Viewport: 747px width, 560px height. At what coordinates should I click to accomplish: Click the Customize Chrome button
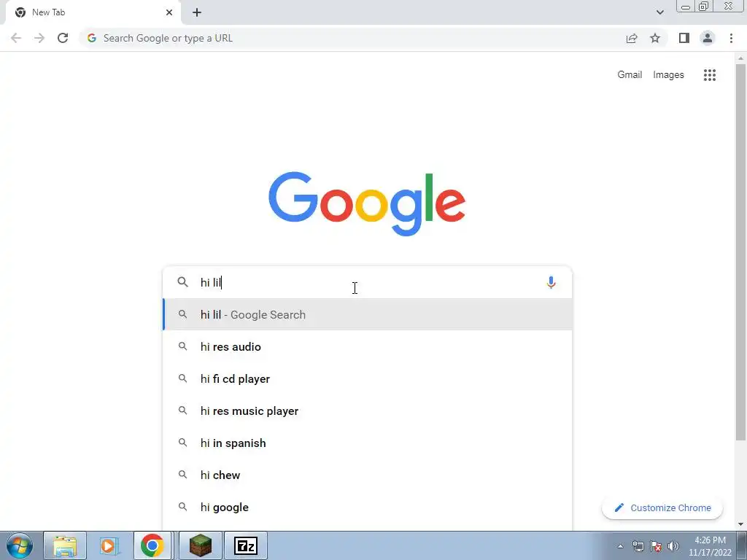[x=662, y=507]
